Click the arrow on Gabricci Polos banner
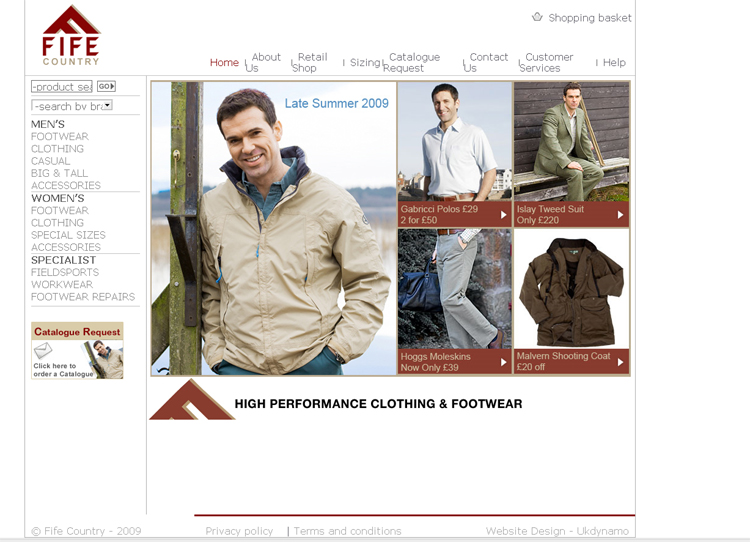 click(504, 214)
